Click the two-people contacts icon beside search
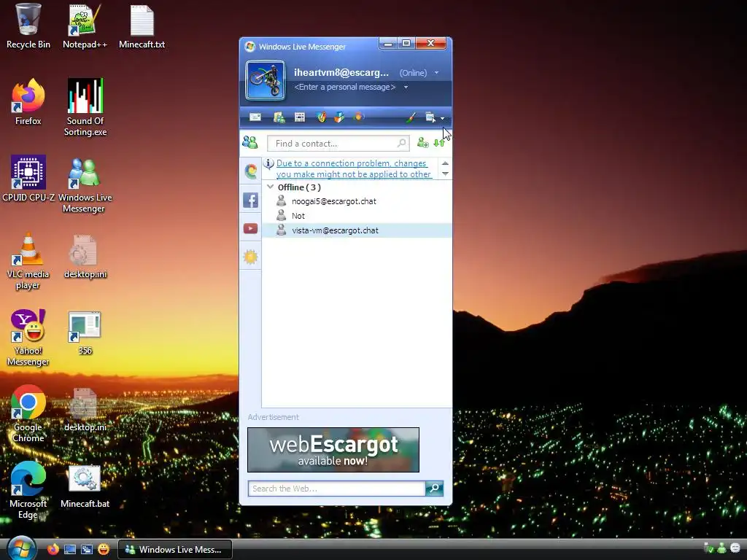This screenshot has width=747, height=560. point(250,142)
